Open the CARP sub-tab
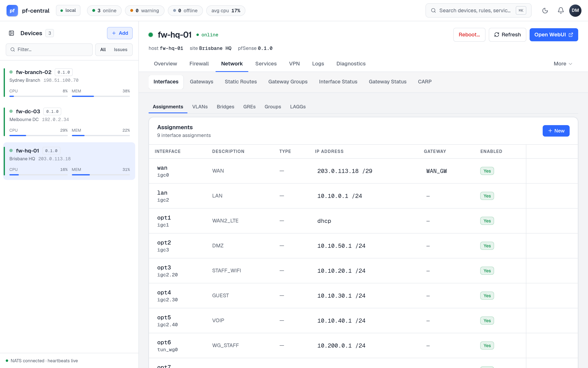Viewport: 588px width, 368px height. (x=425, y=82)
